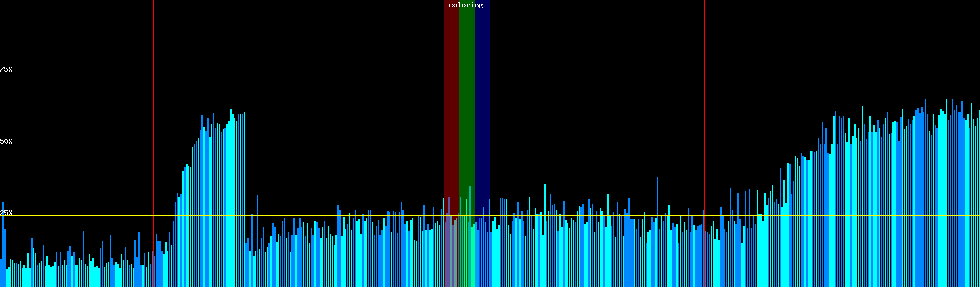Select the blue coloring band

(x=482, y=96)
